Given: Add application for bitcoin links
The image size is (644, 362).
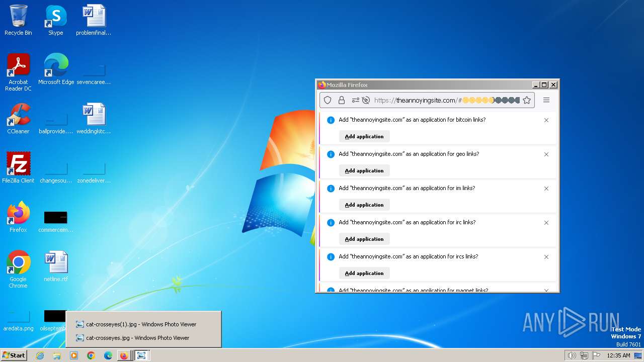Looking at the screenshot, I should point(364,136).
